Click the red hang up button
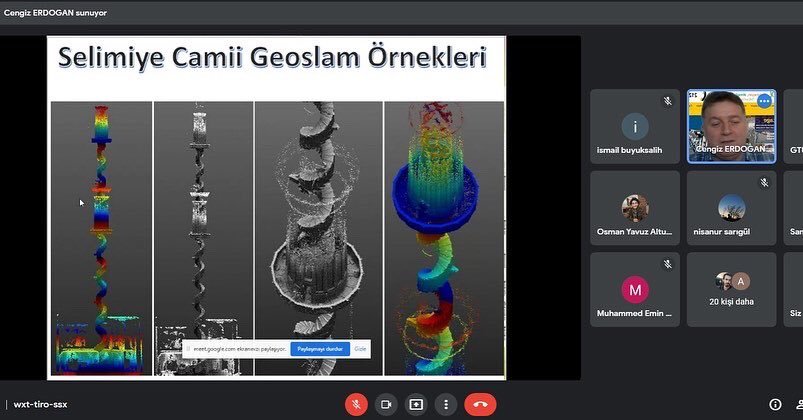The image size is (803, 420). pyautogui.click(x=480, y=405)
